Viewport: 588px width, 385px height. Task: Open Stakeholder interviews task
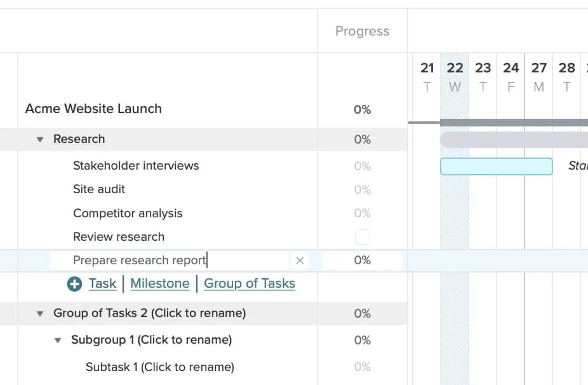pos(136,166)
